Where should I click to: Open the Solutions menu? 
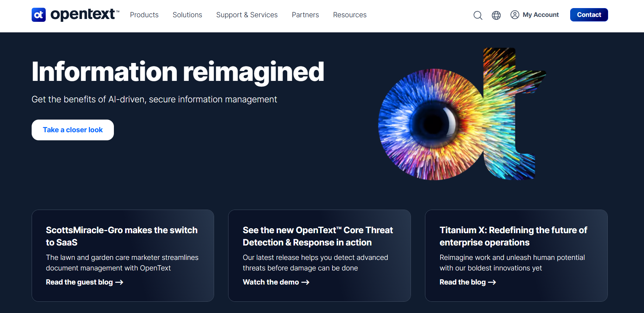point(187,15)
